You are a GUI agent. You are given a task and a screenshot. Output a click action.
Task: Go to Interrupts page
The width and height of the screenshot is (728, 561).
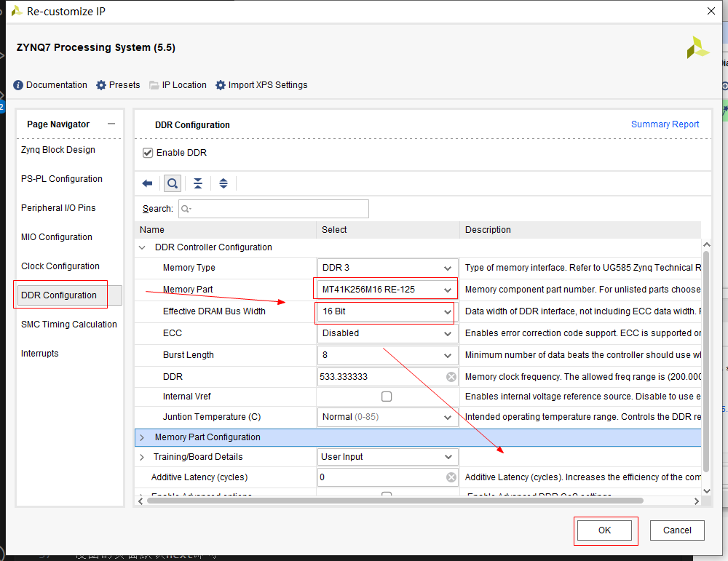click(x=39, y=354)
